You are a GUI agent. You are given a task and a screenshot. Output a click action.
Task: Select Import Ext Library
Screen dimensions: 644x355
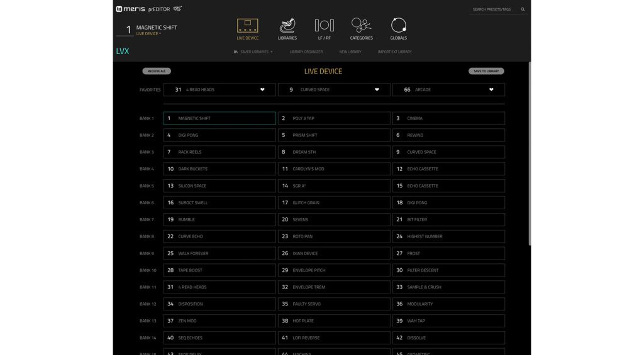click(395, 52)
